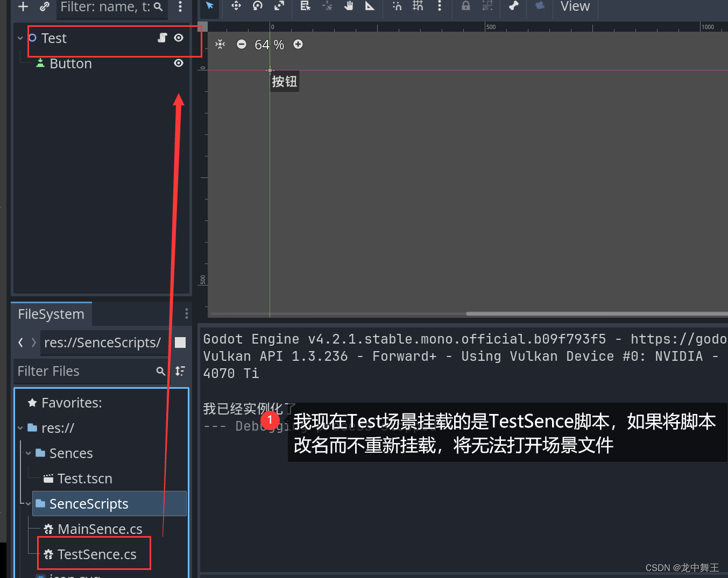Select the Test.tscn scene file

pyautogui.click(x=85, y=479)
